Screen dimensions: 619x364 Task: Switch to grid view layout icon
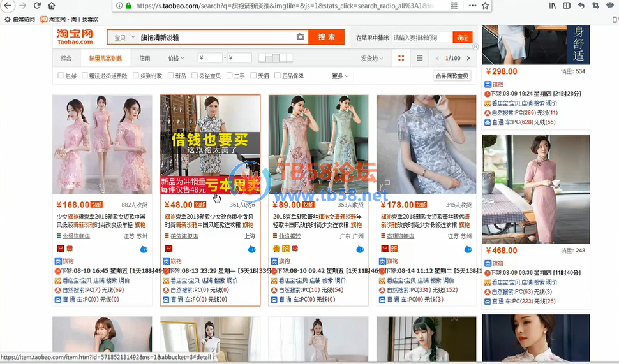(x=401, y=58)
